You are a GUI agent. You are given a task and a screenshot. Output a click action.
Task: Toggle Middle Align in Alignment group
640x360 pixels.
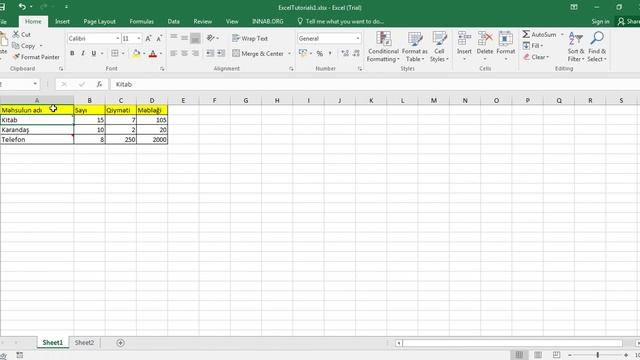point(184,38)
